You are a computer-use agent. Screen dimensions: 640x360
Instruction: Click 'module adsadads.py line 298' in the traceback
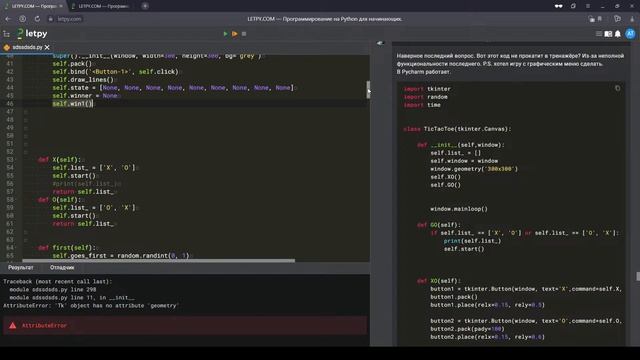pos(53,289)
